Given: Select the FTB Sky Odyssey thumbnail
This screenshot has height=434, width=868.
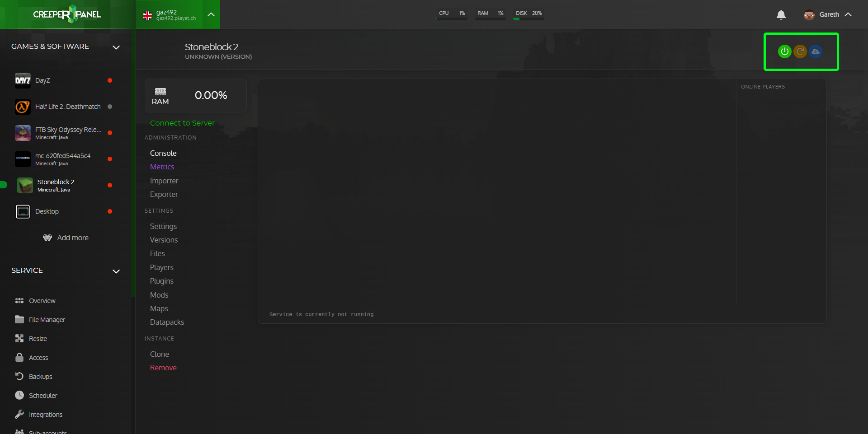Looking at the screenshot, I should pos(23,133).
